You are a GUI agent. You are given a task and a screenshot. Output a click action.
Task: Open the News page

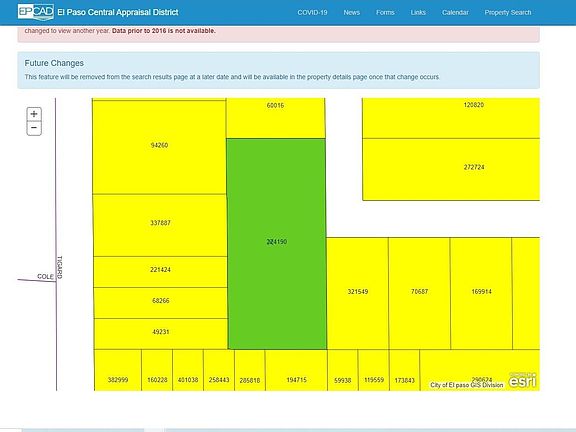tap(352, 12)
